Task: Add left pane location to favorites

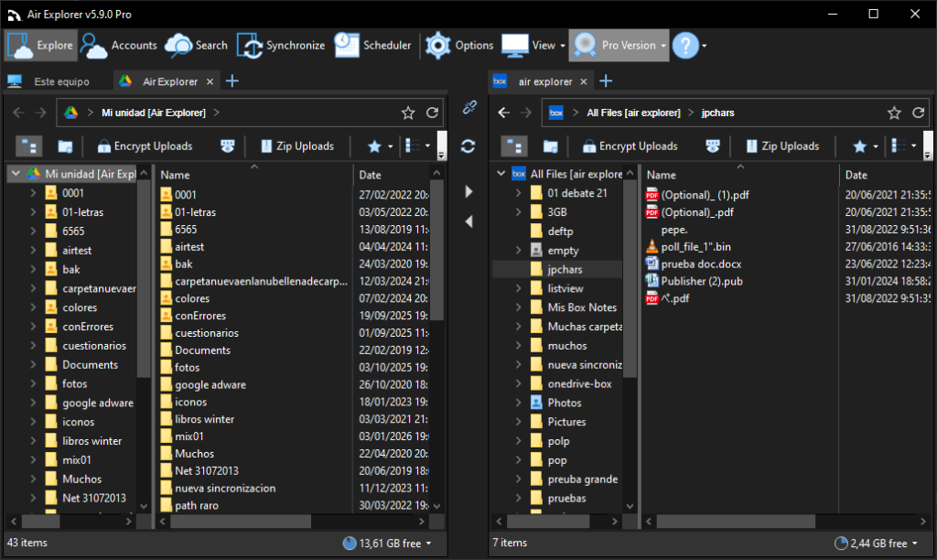Action: [x=408, y=113]
